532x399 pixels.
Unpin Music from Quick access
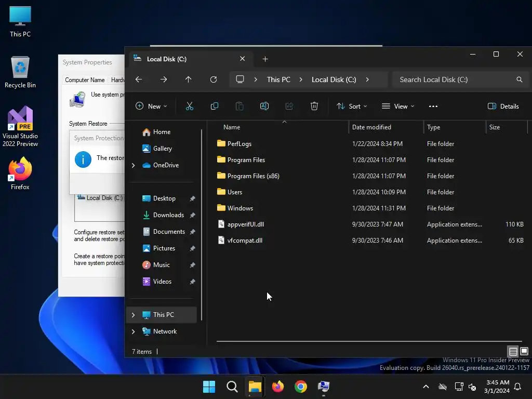(x=192, y=265)
